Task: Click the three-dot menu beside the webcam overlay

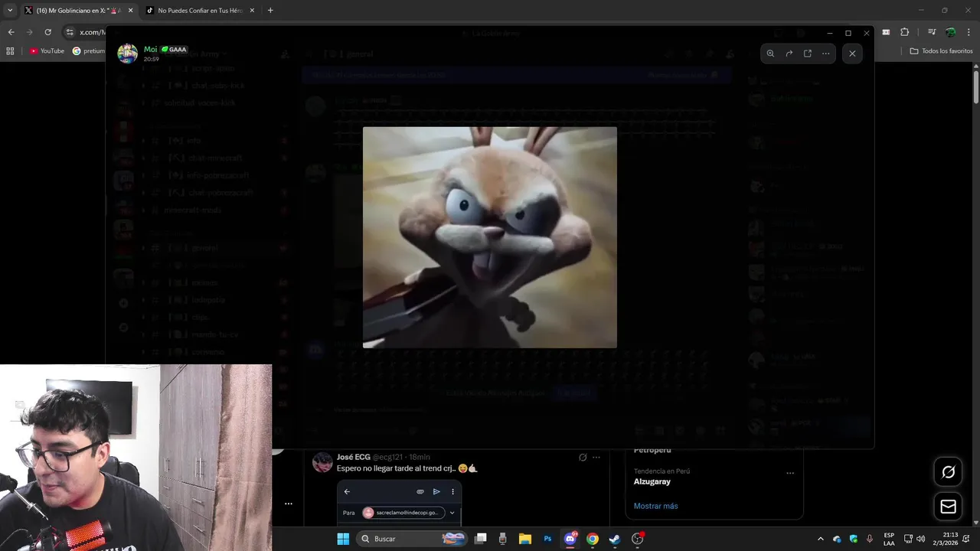Action: point(289,504)
